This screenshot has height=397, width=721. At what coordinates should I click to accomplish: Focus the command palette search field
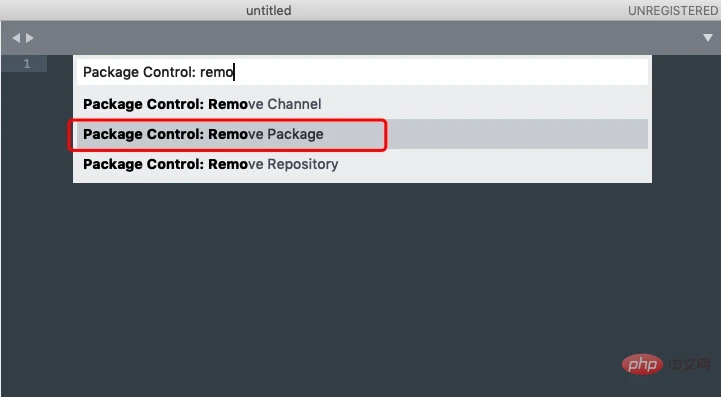[x=362, y=72]
